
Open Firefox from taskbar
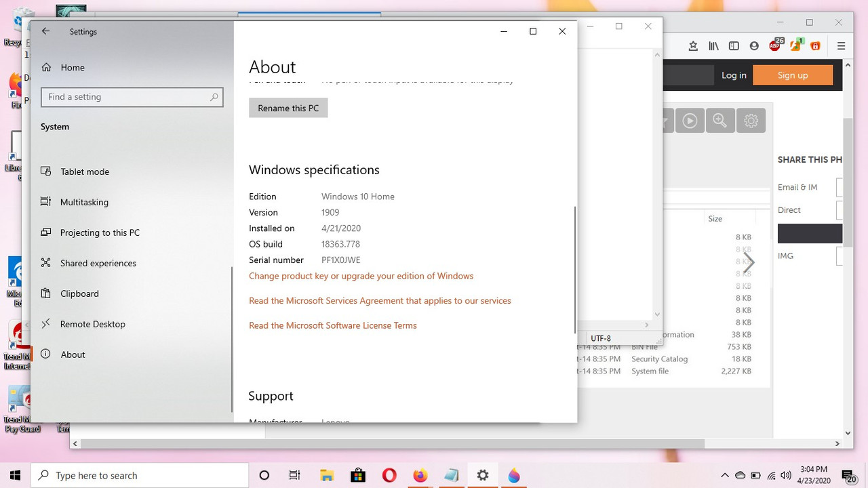(420, 475)
